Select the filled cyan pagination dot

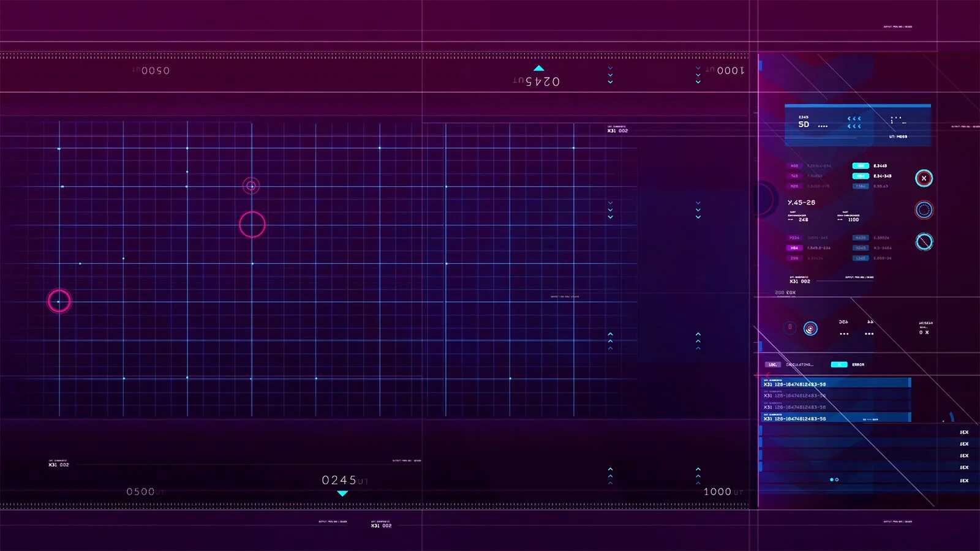[x=831, y=479]
